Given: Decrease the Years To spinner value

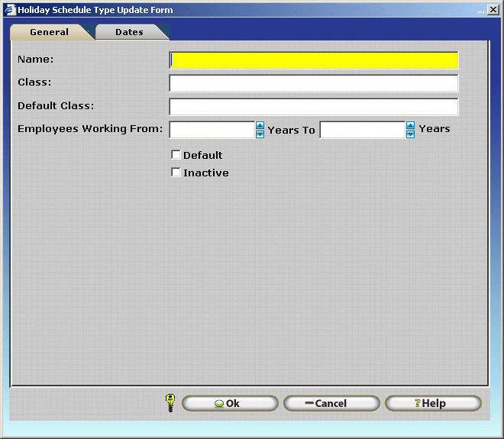Looking at the screenshot, I should (410, 134).
